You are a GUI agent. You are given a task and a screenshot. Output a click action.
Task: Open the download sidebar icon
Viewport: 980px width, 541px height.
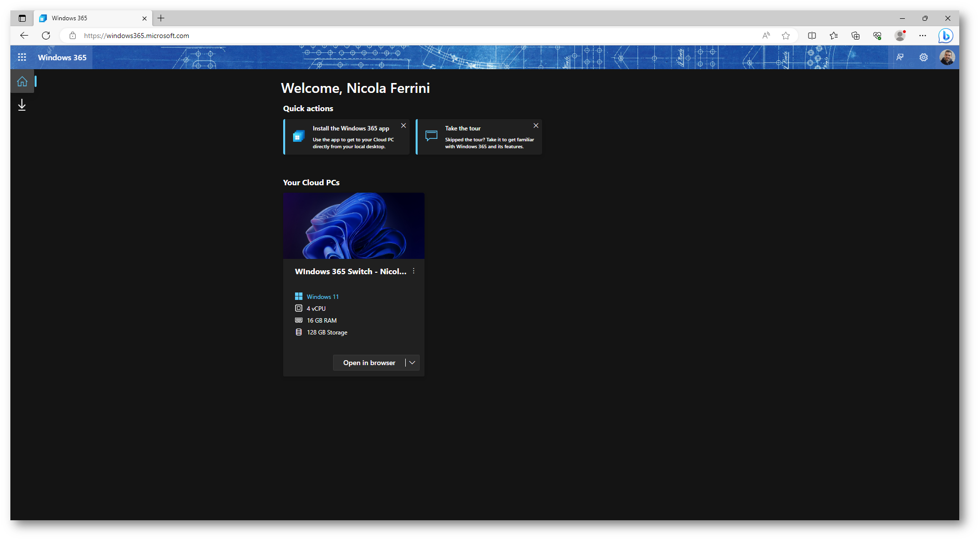click(22, 105)
